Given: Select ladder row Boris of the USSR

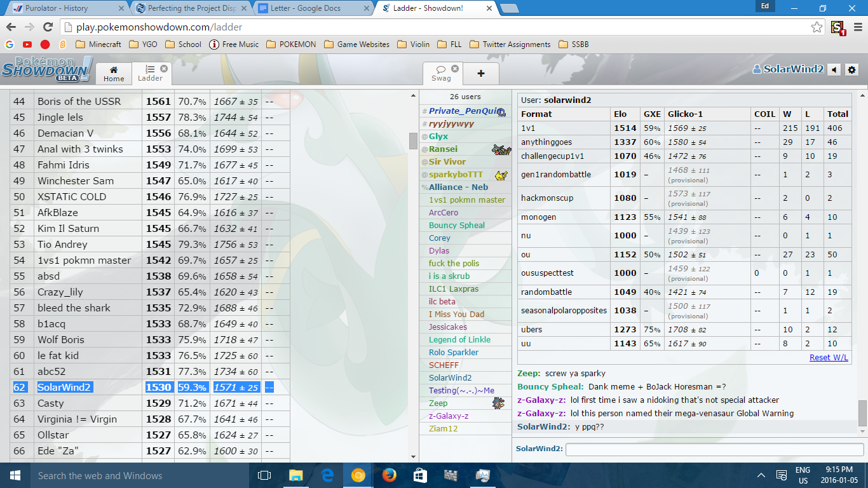Looking at the screenshot, I should tap(150, 101).
